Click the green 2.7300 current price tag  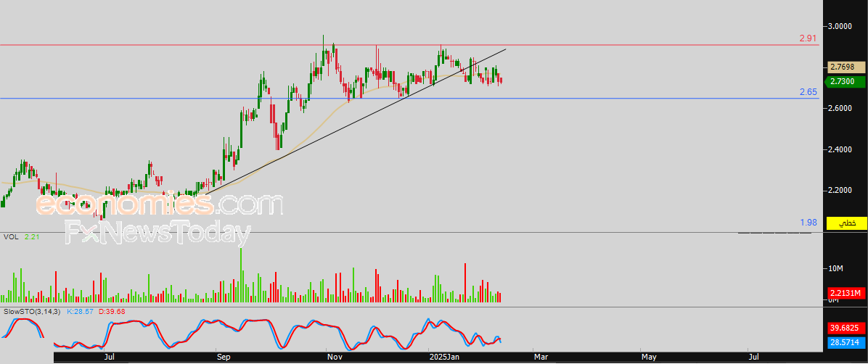[846, 81]
